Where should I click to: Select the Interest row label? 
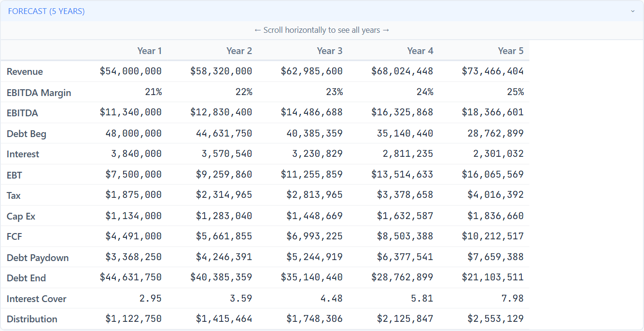pyautogui.click(x=23, y=154)
